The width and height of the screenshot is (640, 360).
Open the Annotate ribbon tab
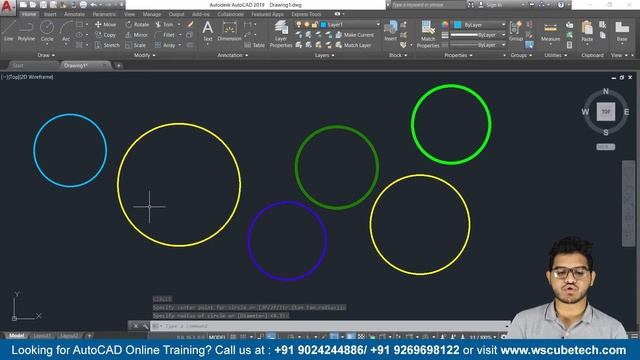click(74, 14)
